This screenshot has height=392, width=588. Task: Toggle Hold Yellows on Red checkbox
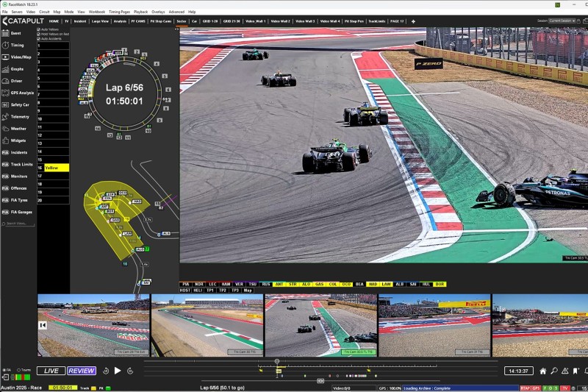[39, 34]
